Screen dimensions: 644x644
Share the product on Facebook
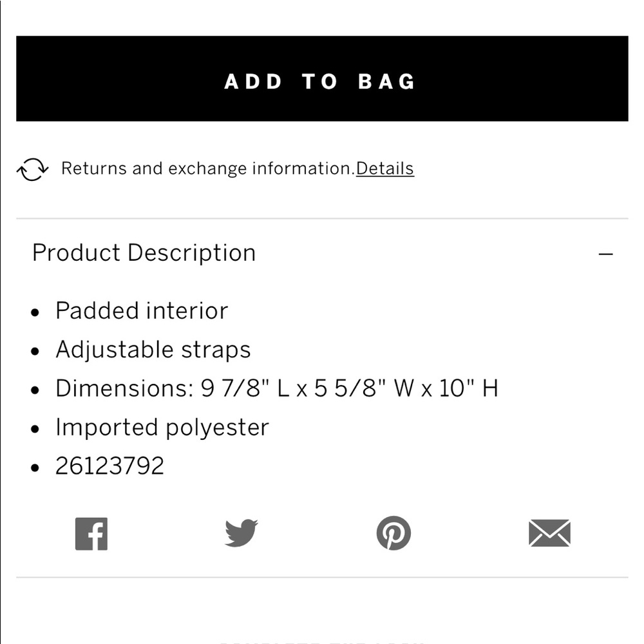coord(91,534)
